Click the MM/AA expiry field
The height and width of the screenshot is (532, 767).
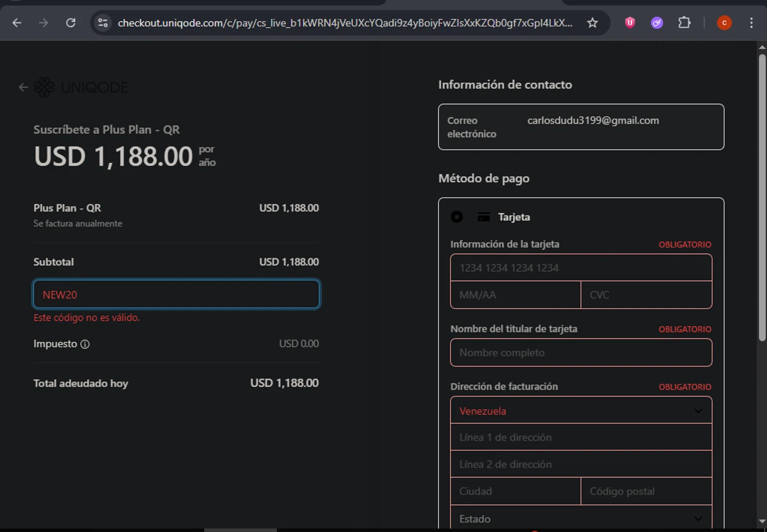(515, 295)
